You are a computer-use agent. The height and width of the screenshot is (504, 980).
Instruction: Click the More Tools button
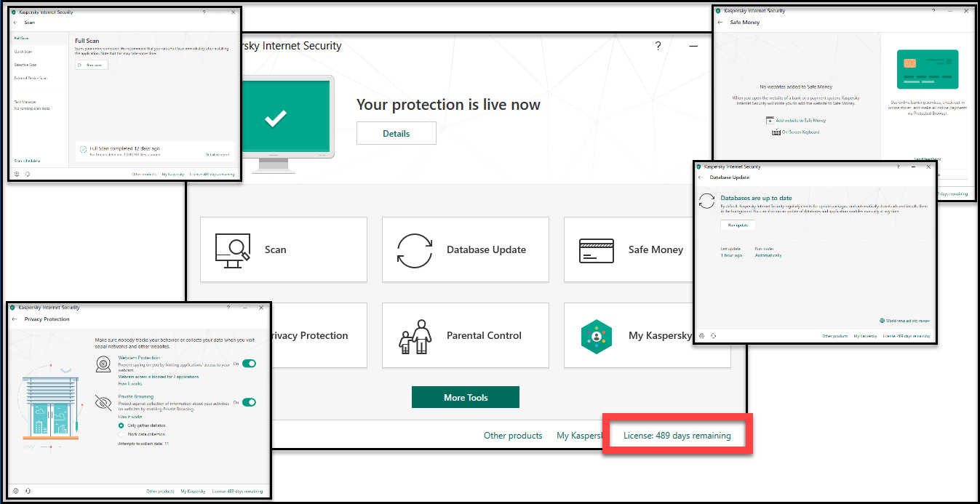(466, 397)
